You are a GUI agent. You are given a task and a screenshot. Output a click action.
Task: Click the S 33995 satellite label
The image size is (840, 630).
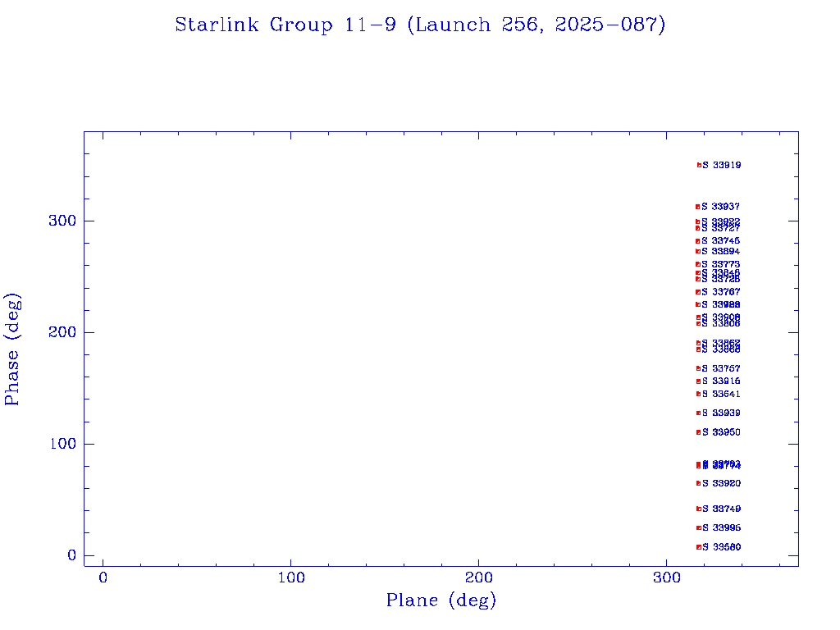click(722, 527)
